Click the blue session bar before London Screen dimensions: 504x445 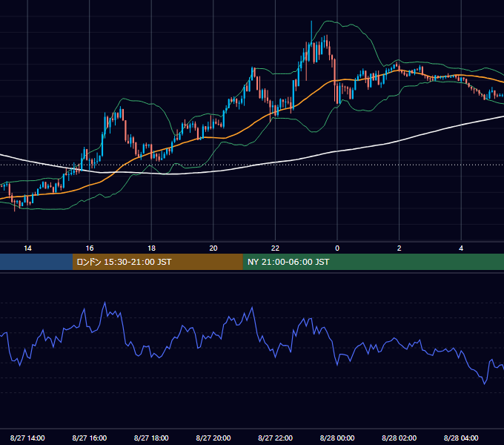coord(36,262)
